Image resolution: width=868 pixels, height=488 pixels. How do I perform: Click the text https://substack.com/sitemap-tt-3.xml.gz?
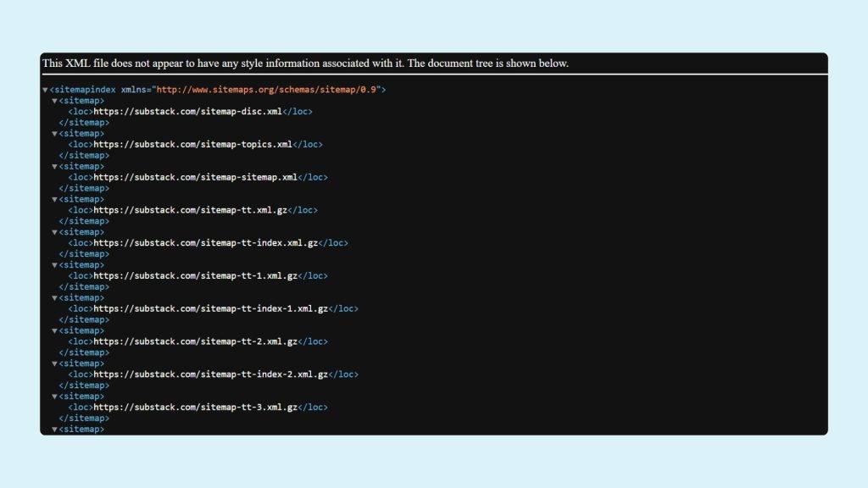(196, 408)
